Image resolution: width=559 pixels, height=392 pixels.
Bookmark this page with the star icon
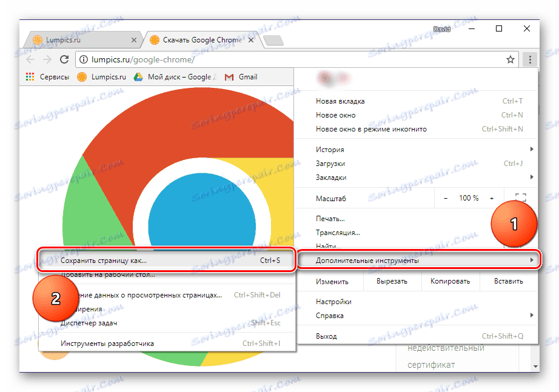510,59
